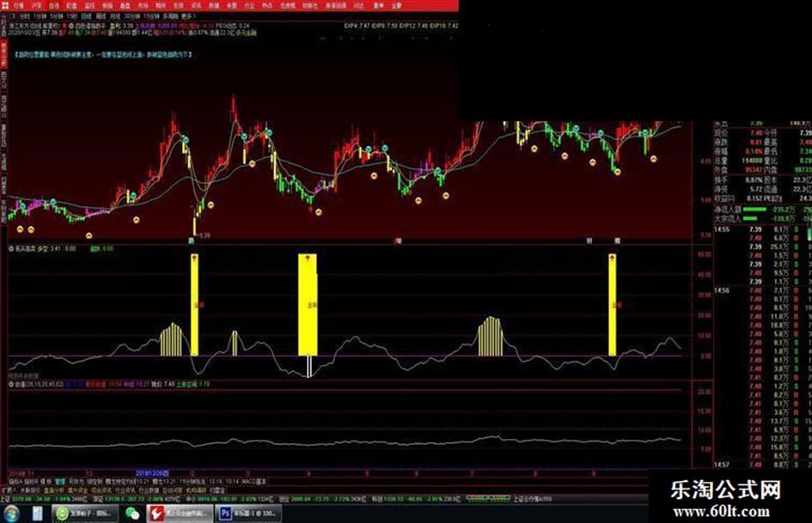Click the 14:55 timestamp in tick list
This screenshot has width=812, height=523.
coord(722,229)
